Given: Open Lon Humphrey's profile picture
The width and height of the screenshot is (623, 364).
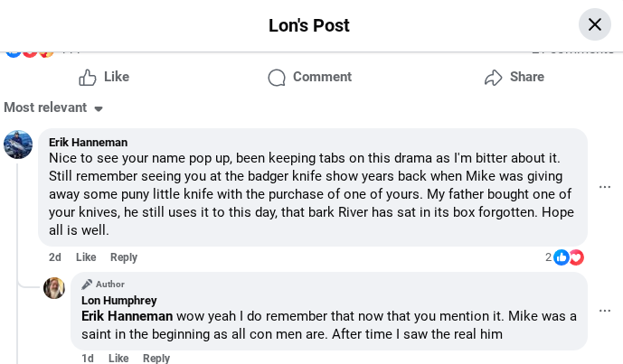Looking at the screenshot, I should click(x=54, y=288).
